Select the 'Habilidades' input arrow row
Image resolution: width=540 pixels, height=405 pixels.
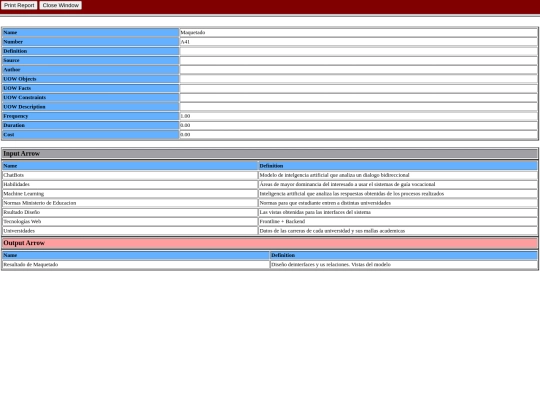pyautogui.click(x=270, y=185)
